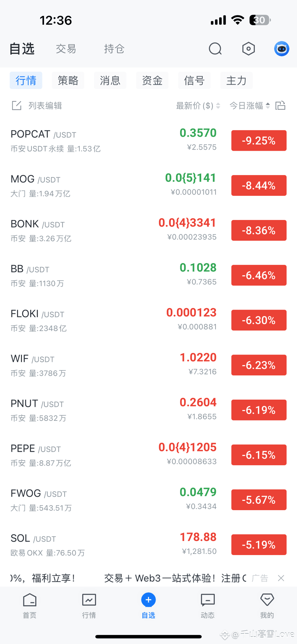This screenshot has width=297, height=644.
Task: Switch to the 交易 top tab
Action: [66, 49]
